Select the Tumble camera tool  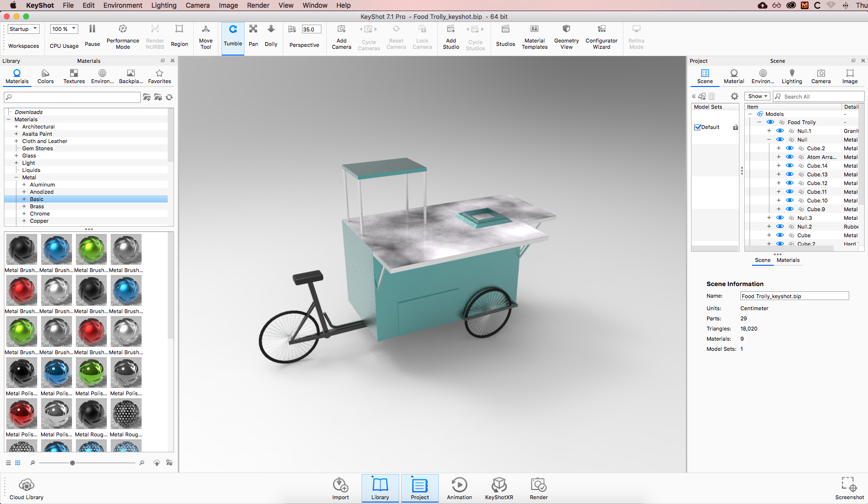232,35
